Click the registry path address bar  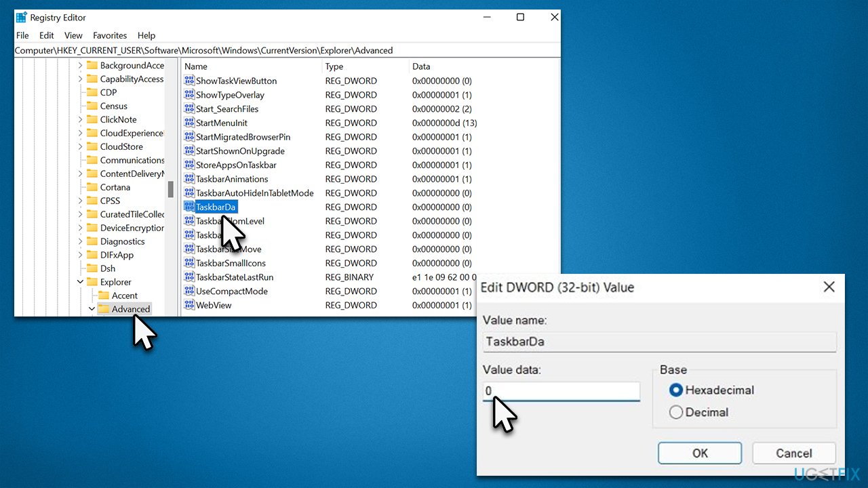[x=288, y=51]
